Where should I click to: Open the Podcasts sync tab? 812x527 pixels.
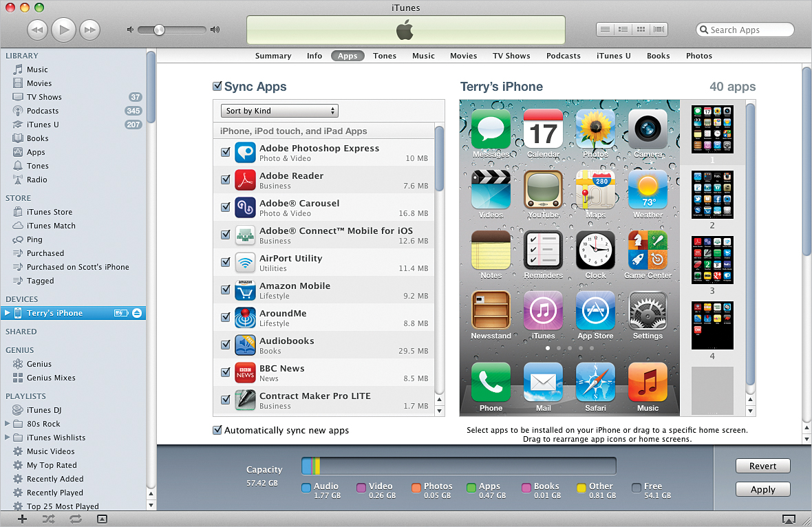(563, 56)
